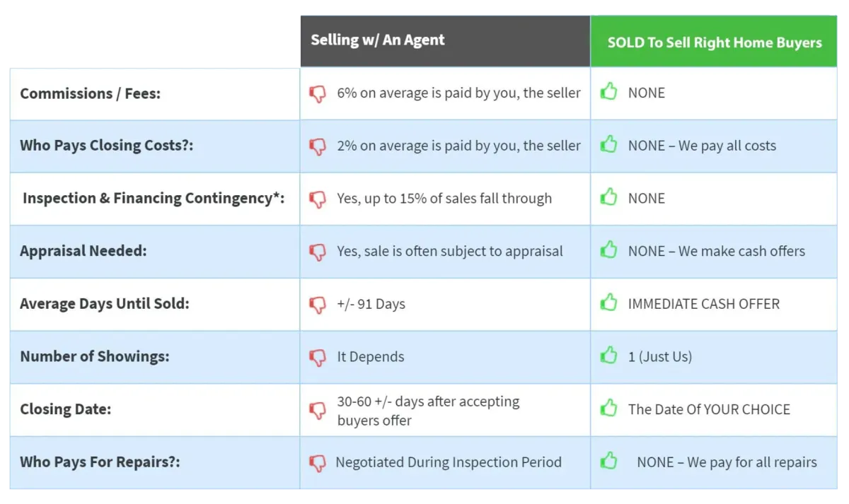The image size is (849, 504).
Task: Click thumbs-up icon in Inspection & Financing Contingency row
Action: click(x=608, y=197)
